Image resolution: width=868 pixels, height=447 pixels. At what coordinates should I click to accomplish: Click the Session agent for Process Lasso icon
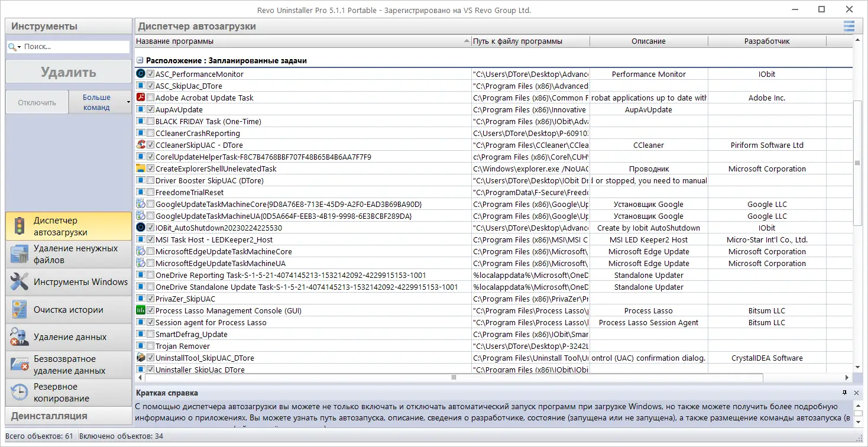pos(141,322)
